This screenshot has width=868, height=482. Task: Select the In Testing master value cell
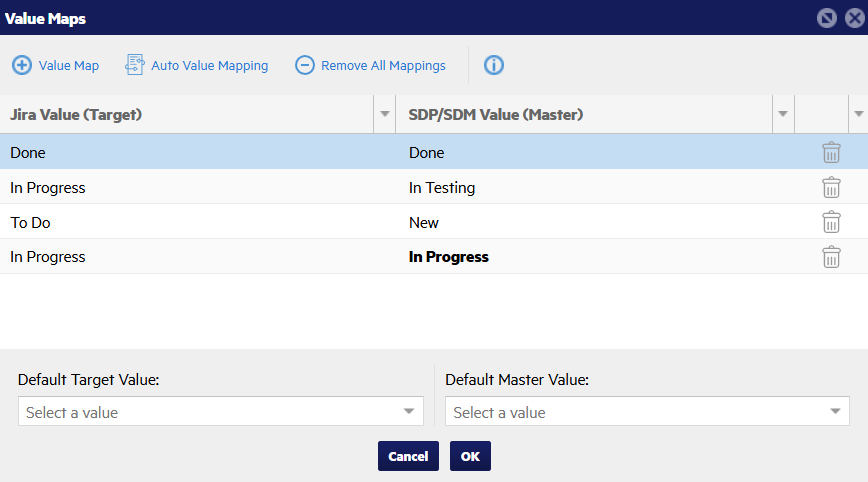coord(442,188)
